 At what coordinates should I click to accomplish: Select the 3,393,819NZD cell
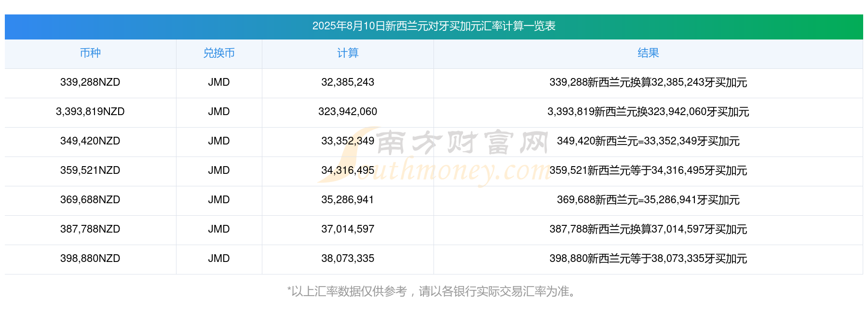point(90,112)
